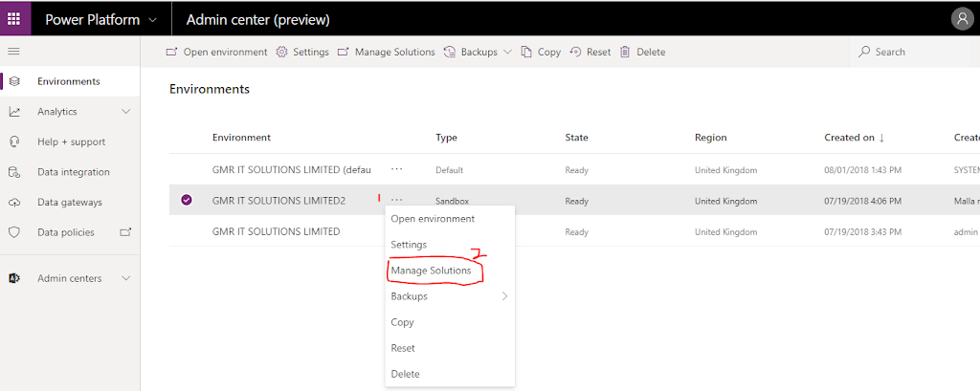Click the Created on sort arrow
This screenshot has height=391, width=980.
881,138
